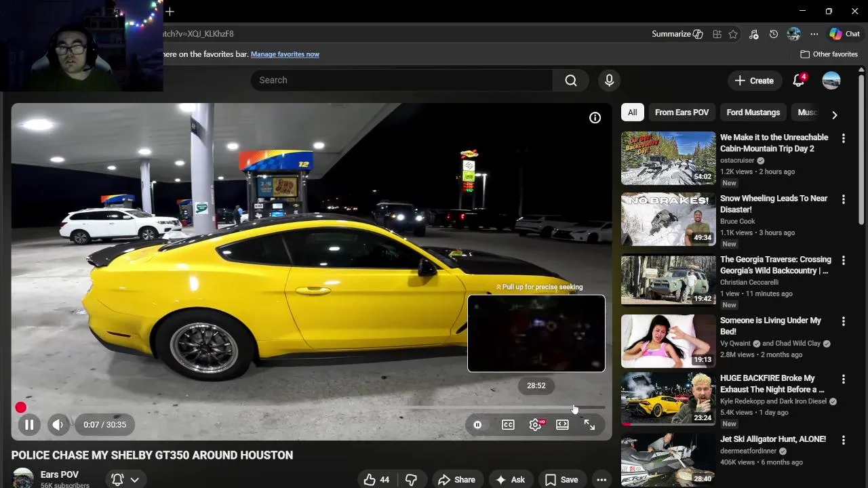Open more actions menu beside Save
The image size is (868, 488).
(x=601, y=479)
